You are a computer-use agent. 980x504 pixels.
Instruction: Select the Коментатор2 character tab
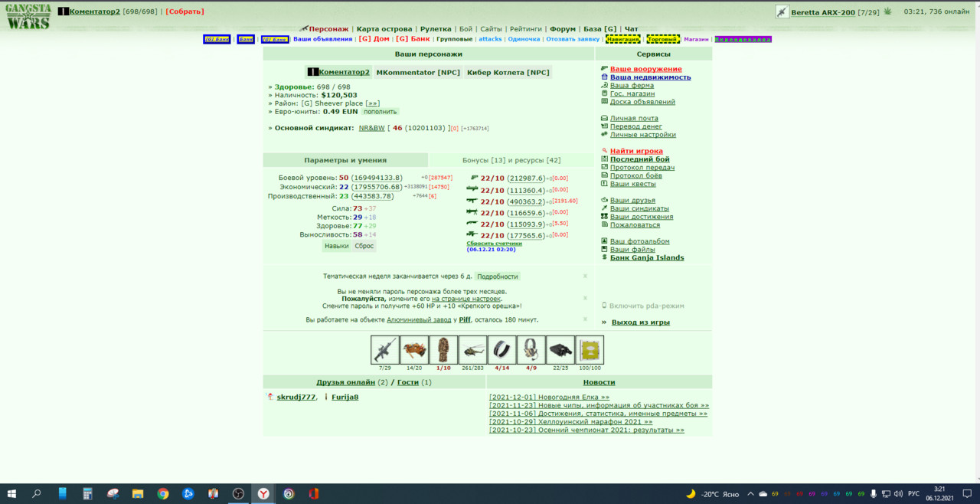pos(339,72)
